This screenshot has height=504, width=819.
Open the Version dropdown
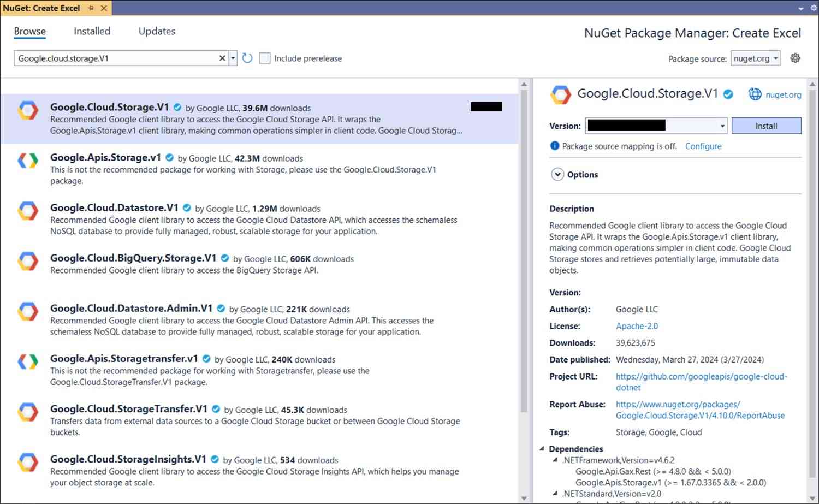click(721, 126)
